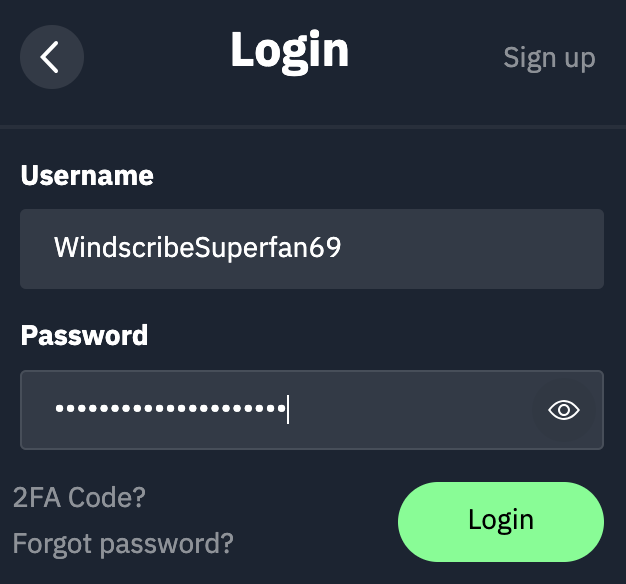Open the Sign up page
This screenshot has width=626, height=584.
[549, 58]
